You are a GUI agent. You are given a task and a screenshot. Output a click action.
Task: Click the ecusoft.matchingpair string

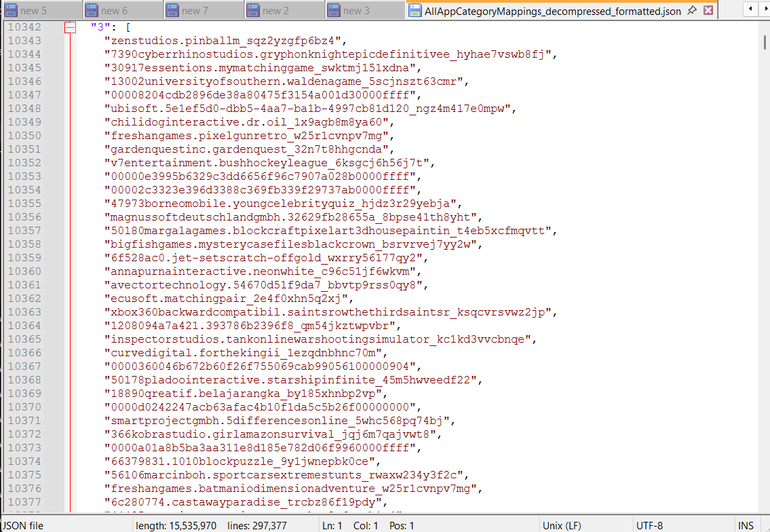[x=226, y=299]
